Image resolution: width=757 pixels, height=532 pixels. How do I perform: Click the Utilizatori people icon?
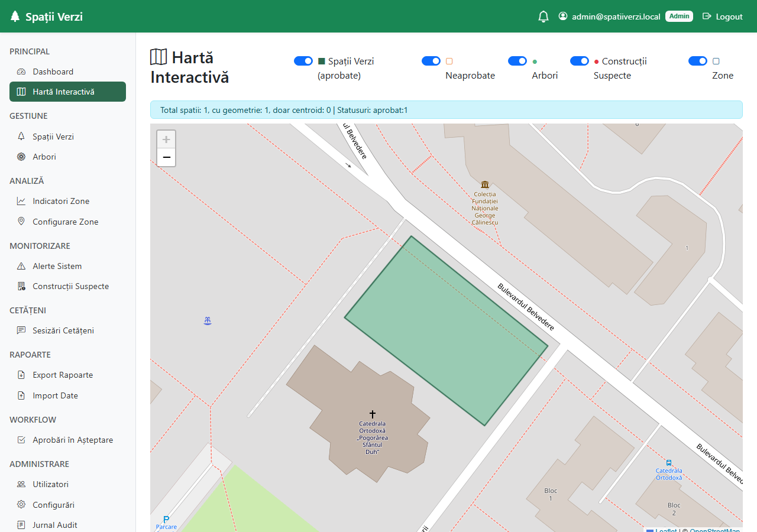click(x=21, y=484)
